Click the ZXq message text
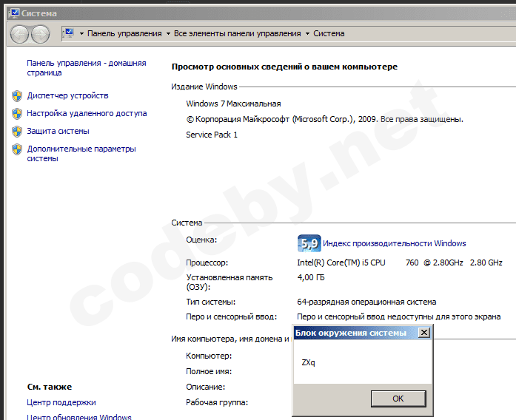Viewport: 516px width, 420px height. (x=309, y=362)
